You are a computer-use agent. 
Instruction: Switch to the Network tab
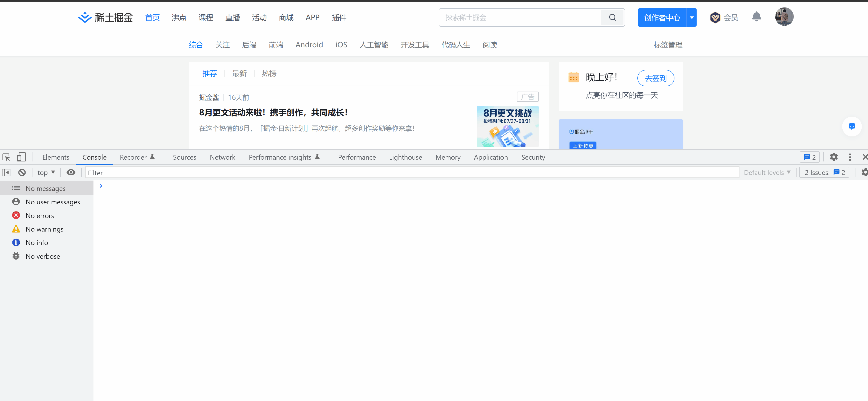point(222,157)
